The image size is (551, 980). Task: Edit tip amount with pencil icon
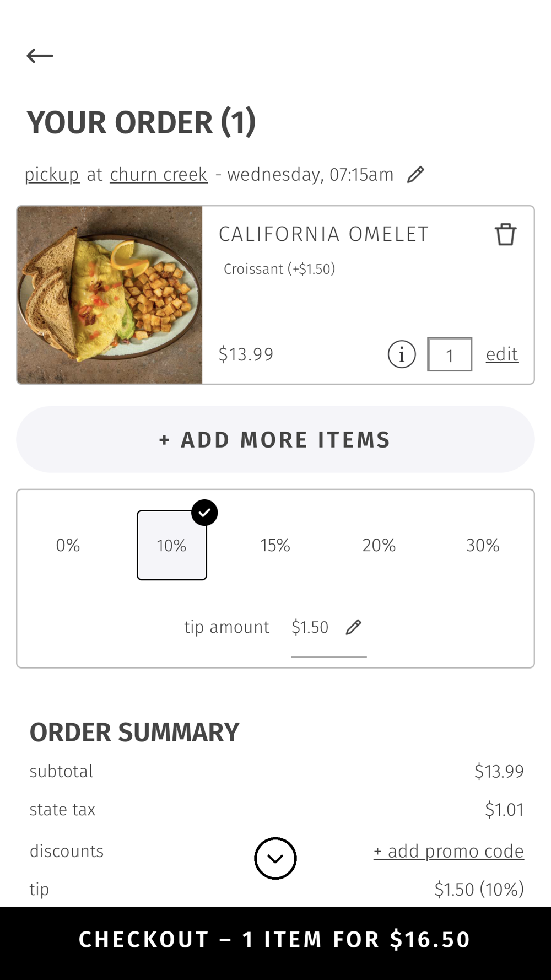[x=353, y=627]
